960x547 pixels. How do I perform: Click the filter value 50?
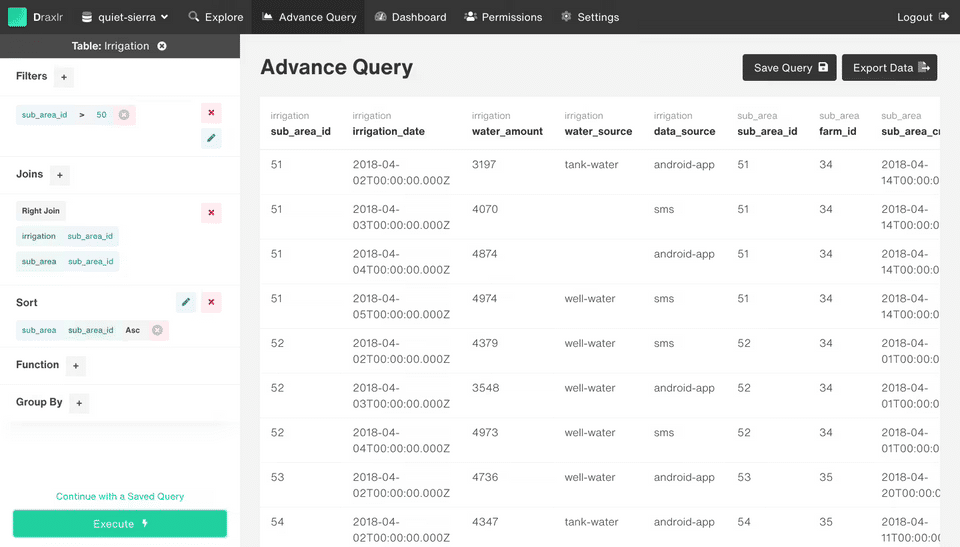click(x=101, y=115)
